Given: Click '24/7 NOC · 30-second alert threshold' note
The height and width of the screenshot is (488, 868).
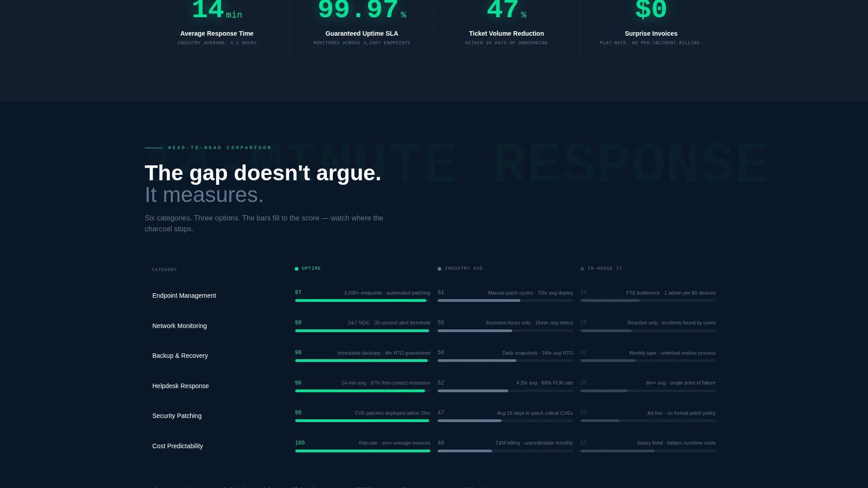Looking at the screenshot, I should (x=389, y=323).
